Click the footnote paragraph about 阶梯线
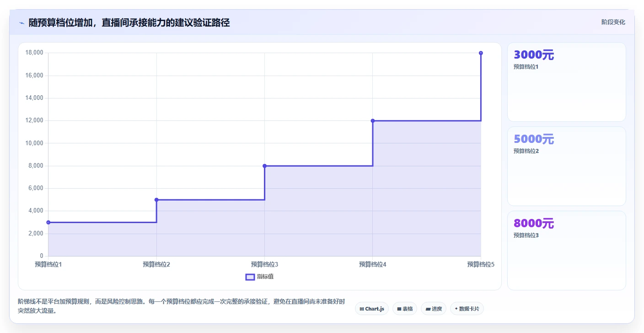 coord(181,306)
